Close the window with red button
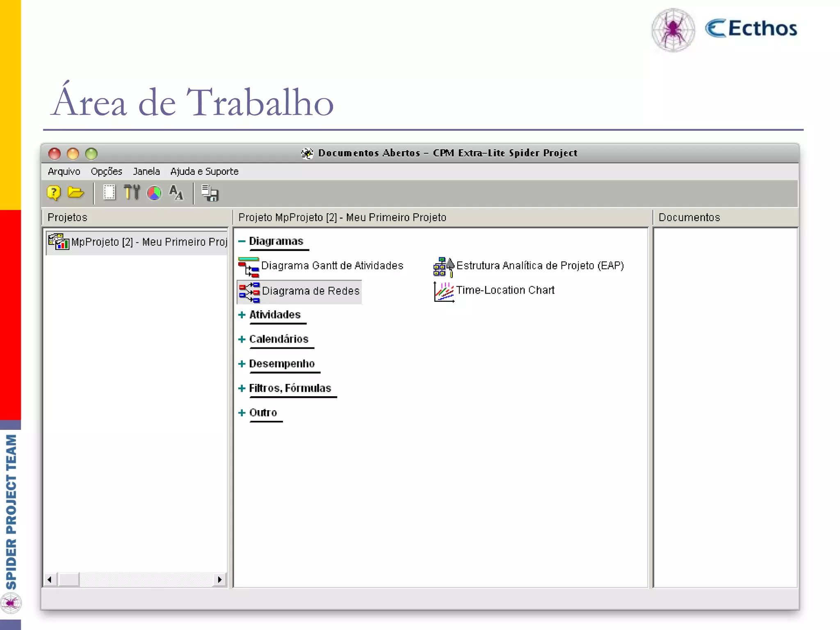The height and width of the screenshot is (630, 840). (55, 154)
